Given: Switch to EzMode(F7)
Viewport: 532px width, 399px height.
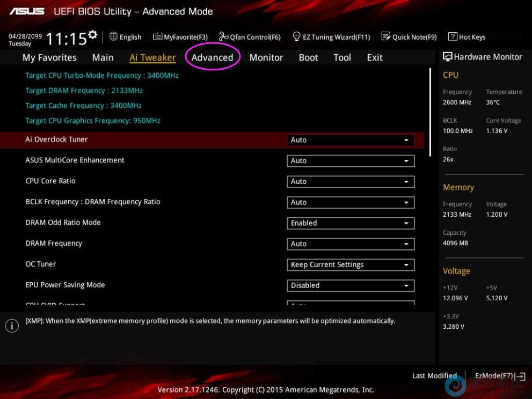Looking at the screenshot, I should [499, 376].
